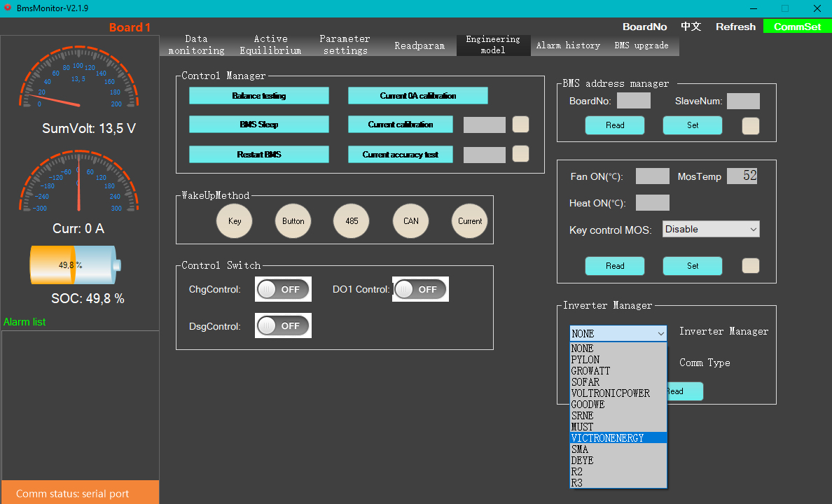Switch to the Parameter settings tab
Image resolution: width=832 pixels, height=504 pixels.
pyautogui.click(x=345, y=45)
